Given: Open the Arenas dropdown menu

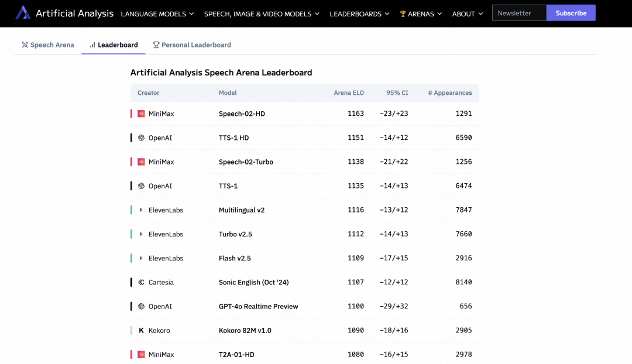Looking at the screenshot, I should click(421, 13).
